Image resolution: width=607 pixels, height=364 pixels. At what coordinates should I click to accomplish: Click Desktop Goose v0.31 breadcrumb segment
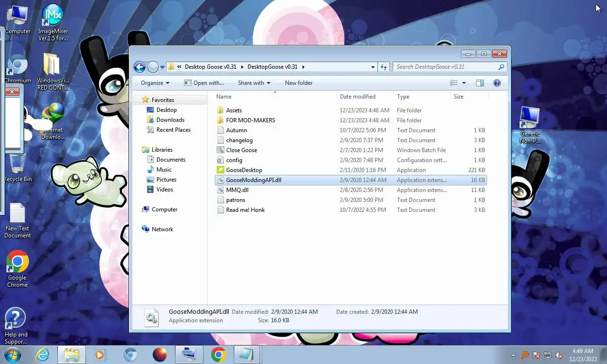[x=211, y=67]
